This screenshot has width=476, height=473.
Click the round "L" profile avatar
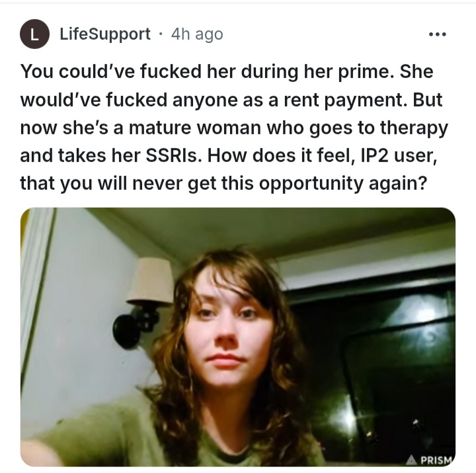34,34
